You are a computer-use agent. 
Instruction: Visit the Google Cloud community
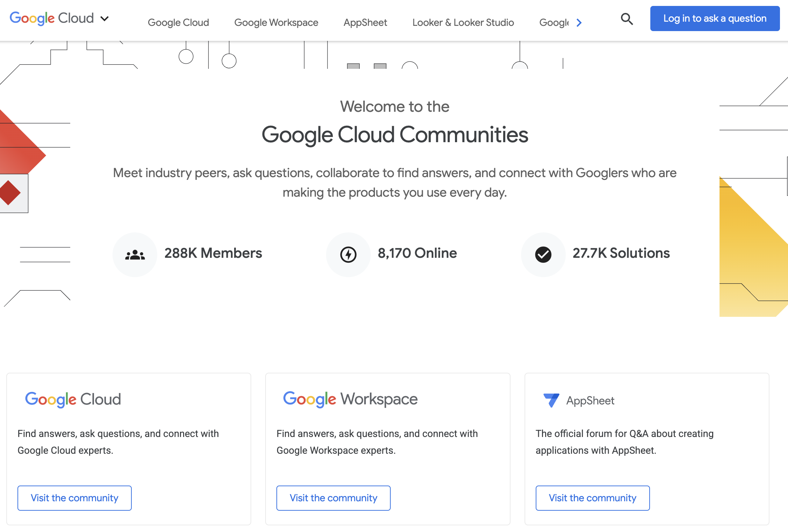point(74,498)
